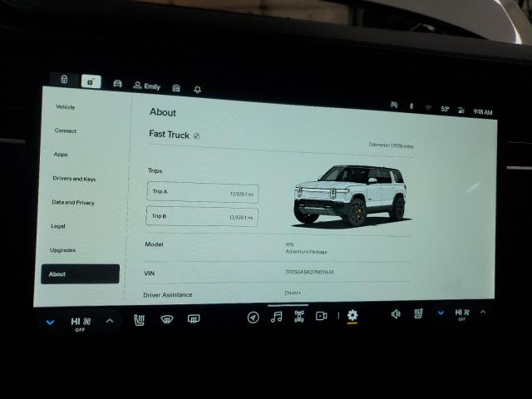Select Connect in settings sidebar
Viewport: 532px width, 399px height.
[x=66, y=131]
